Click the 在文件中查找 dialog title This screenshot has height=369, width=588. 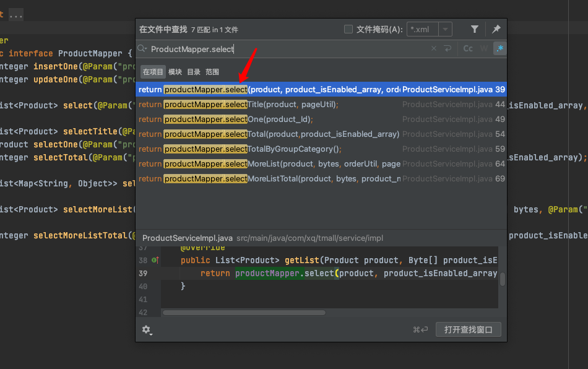pos(163,29)
